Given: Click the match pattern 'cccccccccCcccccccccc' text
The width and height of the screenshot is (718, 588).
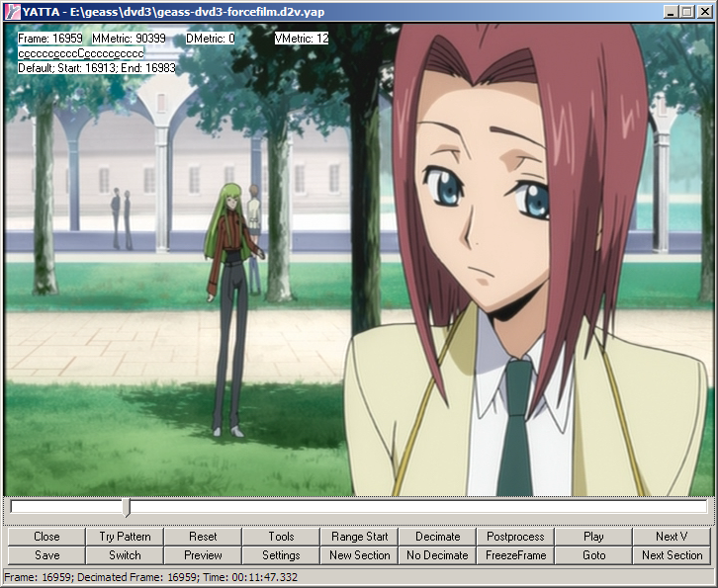Looking at the screenshot, I should 80,53.
